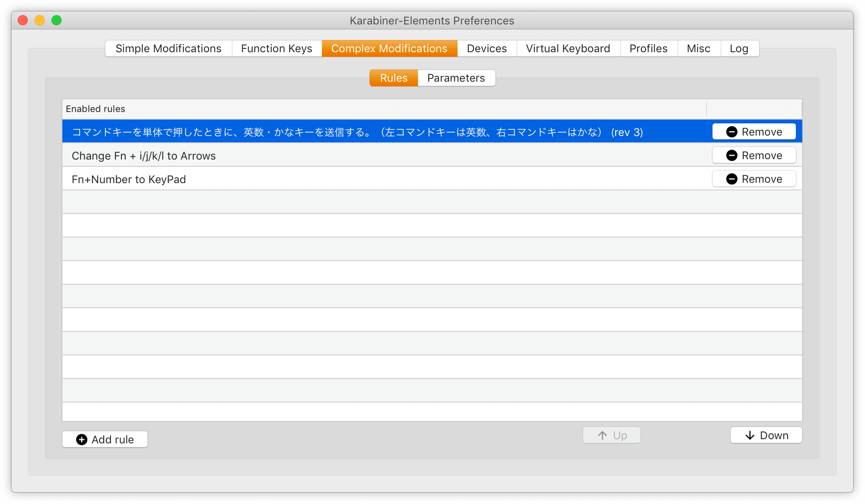Click minus icon in the highlighted rule row

coord(732,132)
